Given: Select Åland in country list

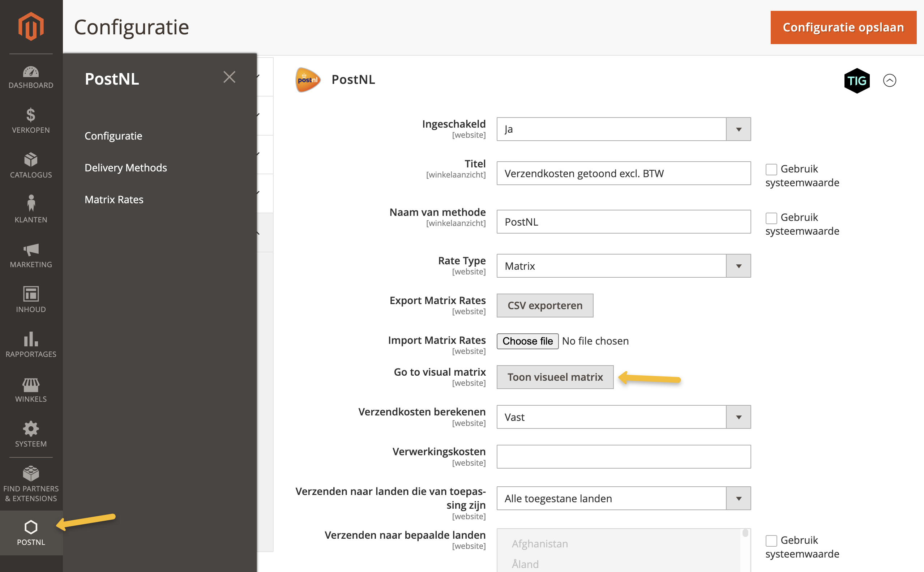Looking at the screenshot, I should click(525, 564).
